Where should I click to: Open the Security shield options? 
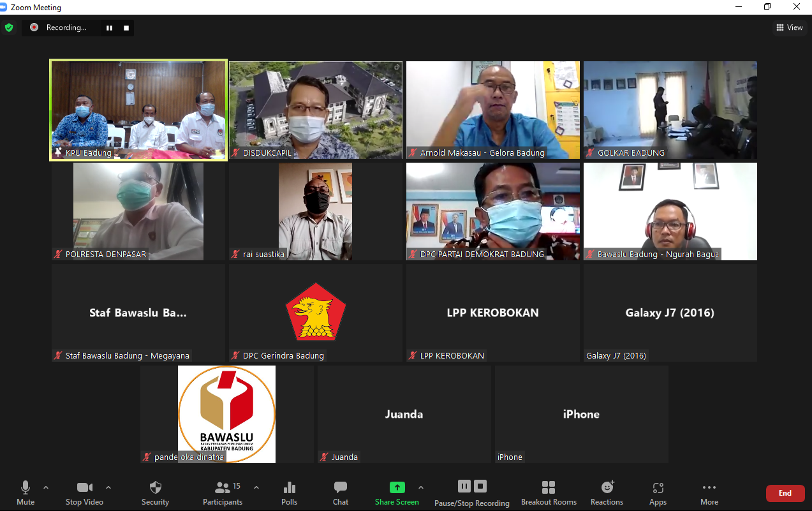click(x=155, y=493)
